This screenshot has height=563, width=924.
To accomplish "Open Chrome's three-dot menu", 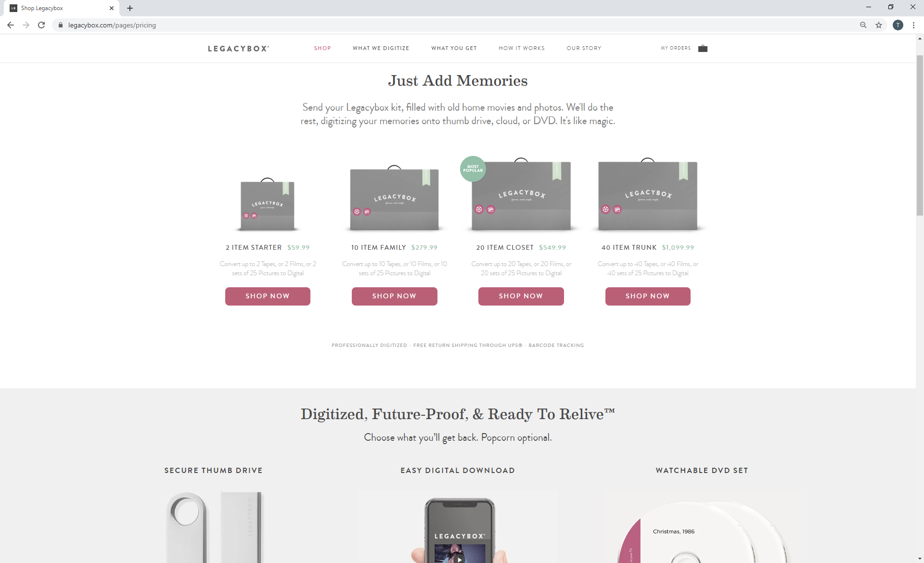I will [913, 25].
